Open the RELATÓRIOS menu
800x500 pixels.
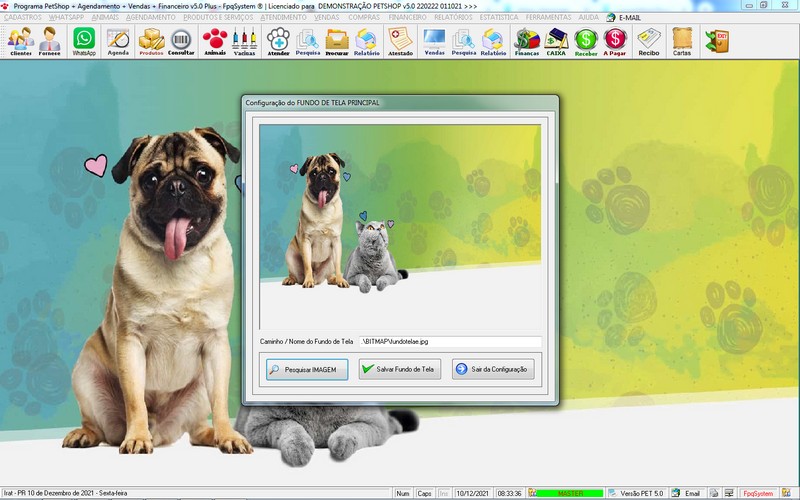point(453,17)
